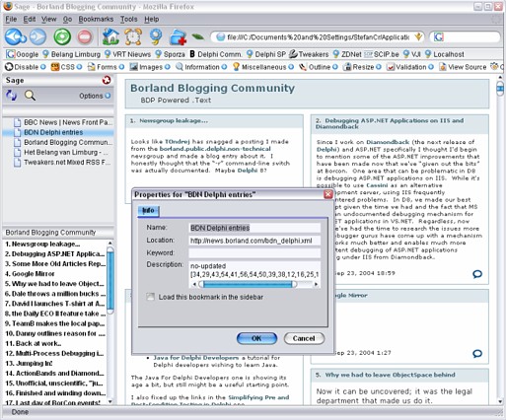Open the Forms dropdown menu
This screenshot has width=506, height=420.
(106, 67)
